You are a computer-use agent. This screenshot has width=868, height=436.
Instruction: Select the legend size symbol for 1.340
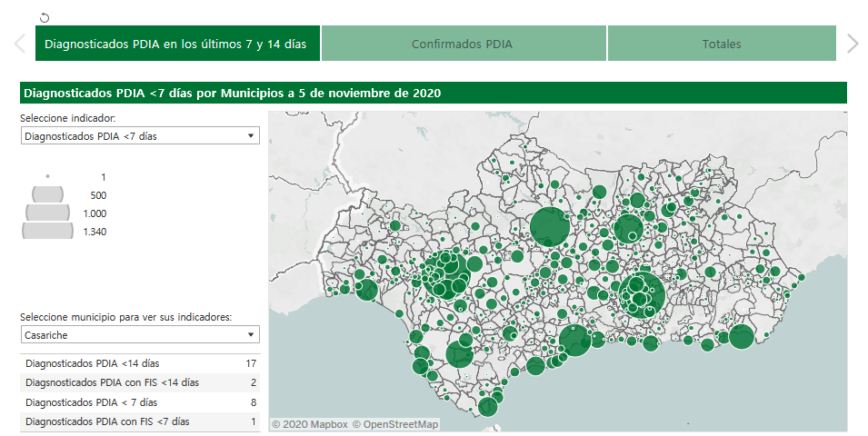(47, 231)
